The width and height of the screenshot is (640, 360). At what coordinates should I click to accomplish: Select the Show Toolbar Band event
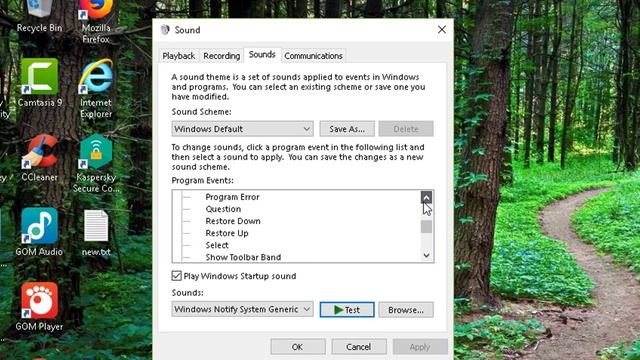[x=243, y=257]
